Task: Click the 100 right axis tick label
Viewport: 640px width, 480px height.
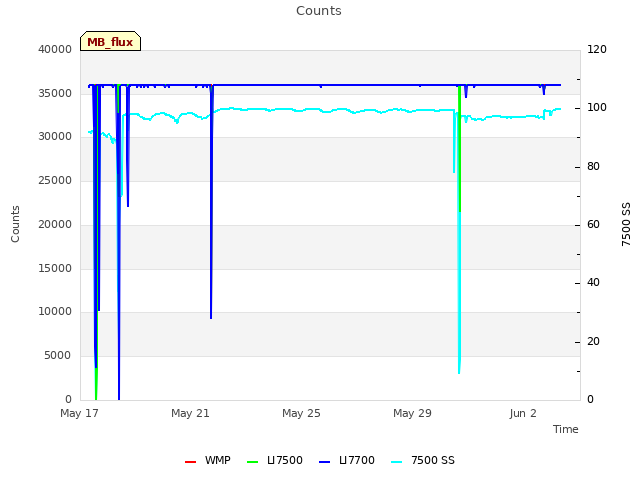Action: pos(597,108)
